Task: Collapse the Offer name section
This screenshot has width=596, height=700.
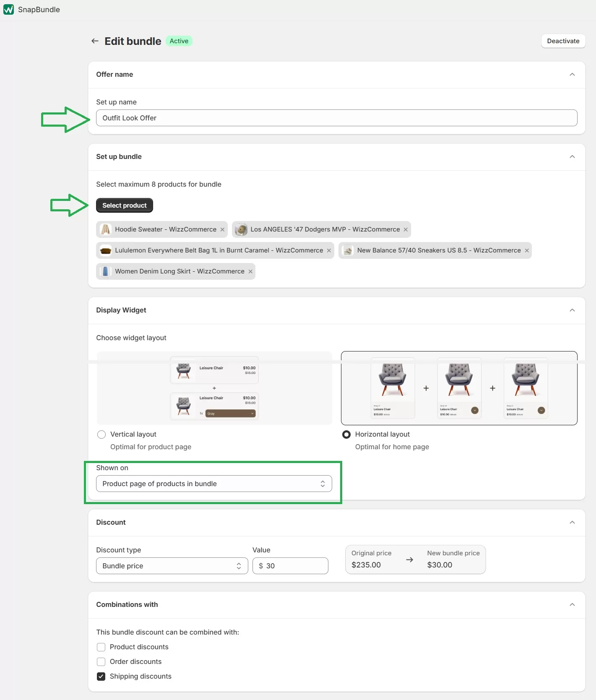Action: pos(572,75)
